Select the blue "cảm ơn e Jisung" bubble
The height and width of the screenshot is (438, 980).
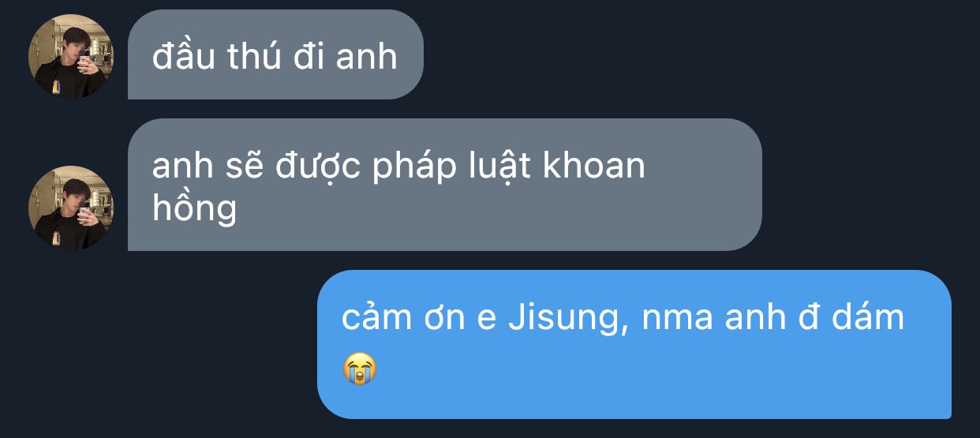pyautogui.click(x=634, y=344)
